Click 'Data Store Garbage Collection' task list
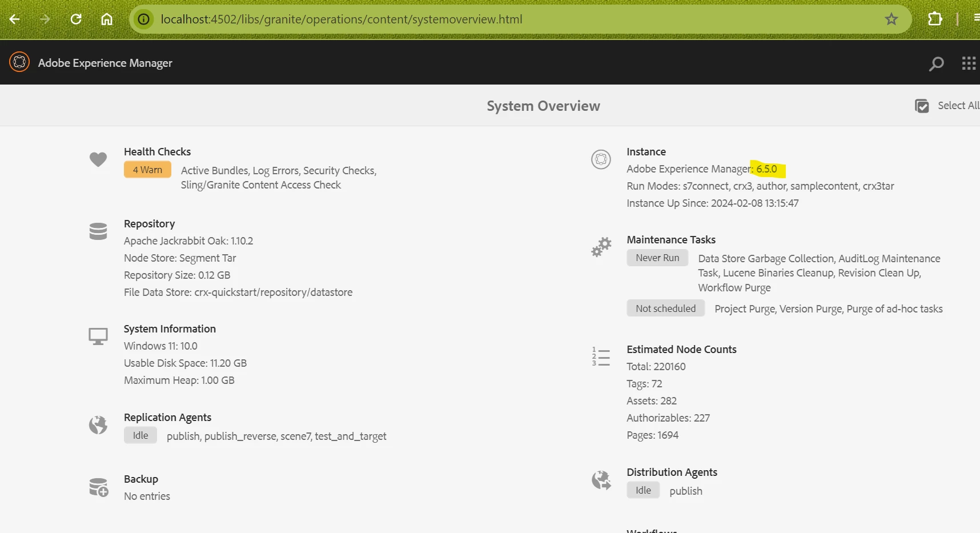This screenshot has height=533, width=980. coord(819,273)
